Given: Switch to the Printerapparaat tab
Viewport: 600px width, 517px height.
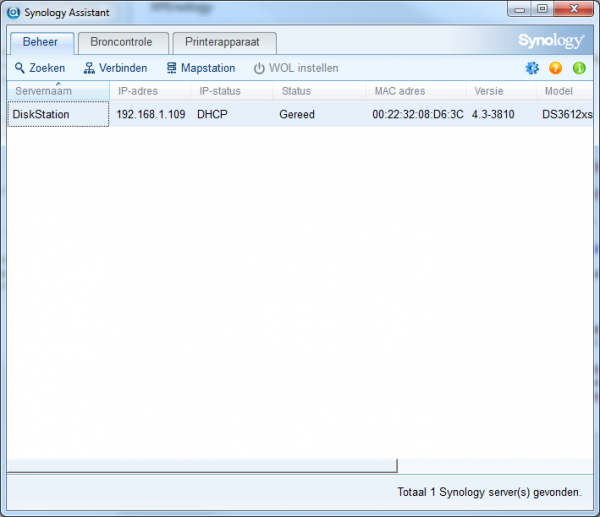Looking at the screenshot, I should 224,42.
